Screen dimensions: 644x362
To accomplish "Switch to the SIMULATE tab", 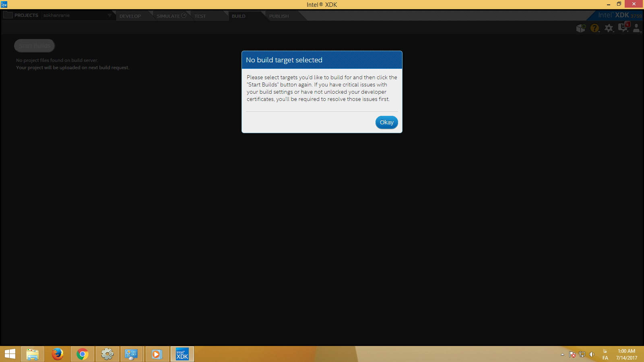I will (168, 16).
